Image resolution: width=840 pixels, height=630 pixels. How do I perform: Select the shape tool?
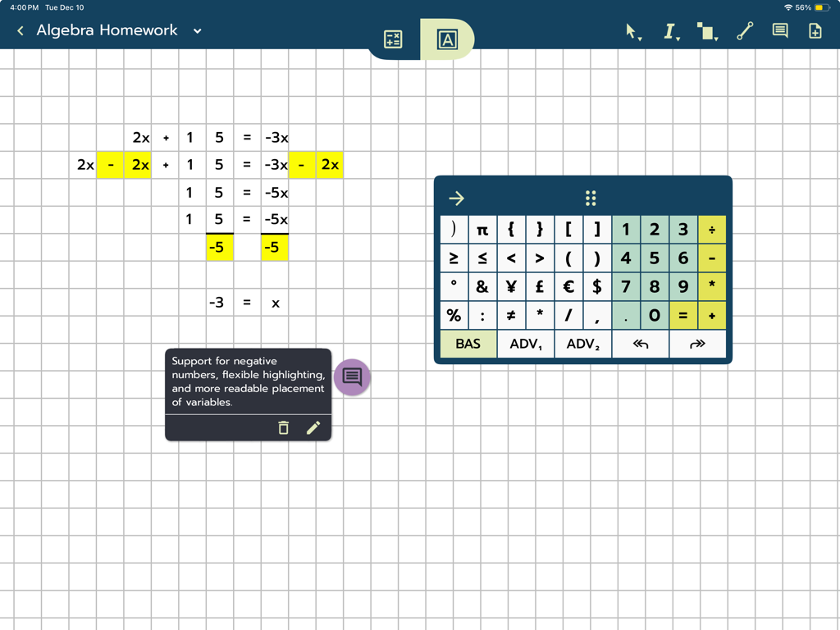pyautogui.click(x=704, y=31)
